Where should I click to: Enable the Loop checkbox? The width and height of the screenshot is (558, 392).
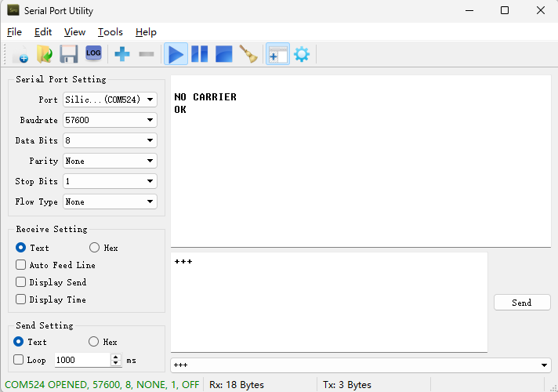19,360
